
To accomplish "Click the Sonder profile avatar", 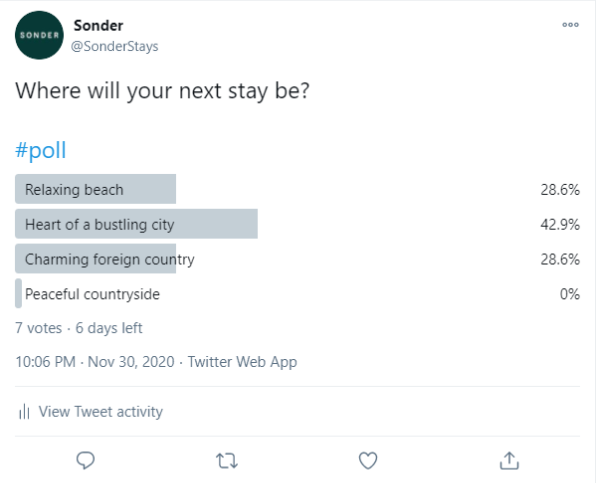I will pyautogui.click(x=39, y=35).
